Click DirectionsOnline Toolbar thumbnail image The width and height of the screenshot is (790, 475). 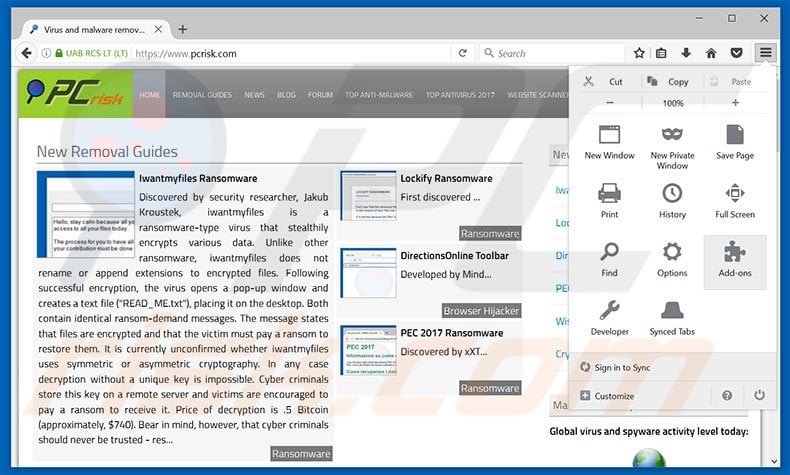[368, 273]
